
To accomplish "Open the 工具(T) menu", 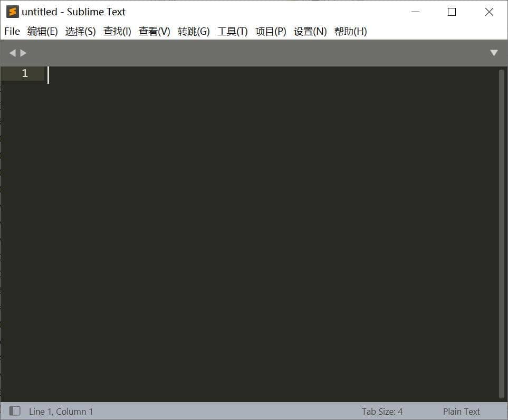I will coord(232,31).
